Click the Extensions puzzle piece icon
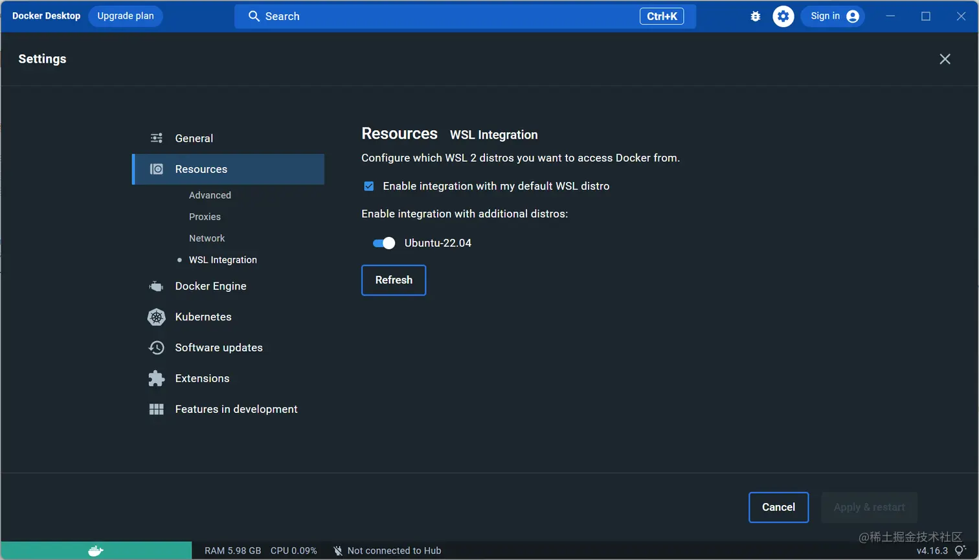 [157, 378]
